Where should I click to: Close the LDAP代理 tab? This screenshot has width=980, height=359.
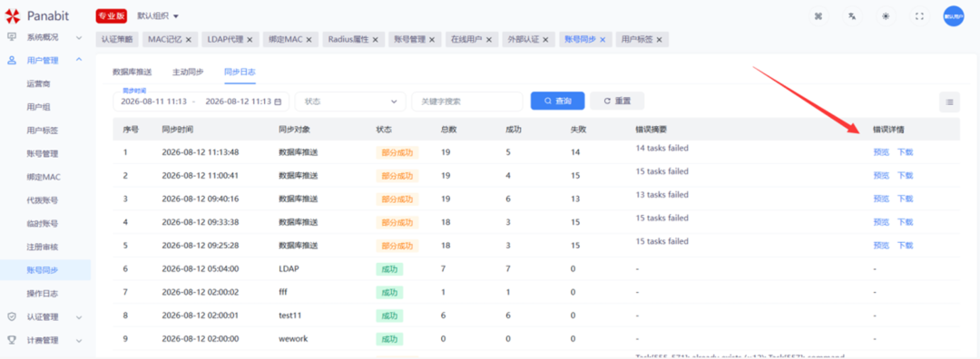coord(250,39)
